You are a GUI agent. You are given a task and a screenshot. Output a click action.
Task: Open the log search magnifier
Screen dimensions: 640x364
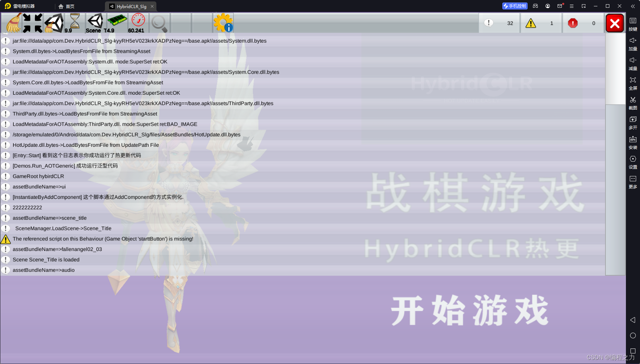point(159,23)
